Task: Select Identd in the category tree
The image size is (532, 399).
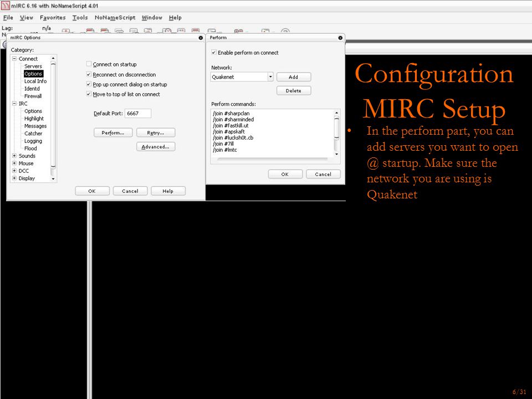Action: pos(32,89)
